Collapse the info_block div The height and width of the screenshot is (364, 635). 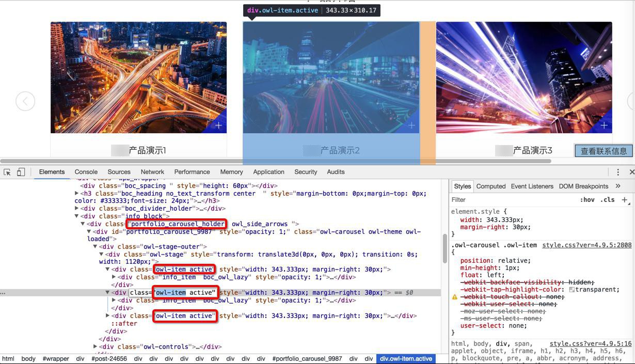77,216
